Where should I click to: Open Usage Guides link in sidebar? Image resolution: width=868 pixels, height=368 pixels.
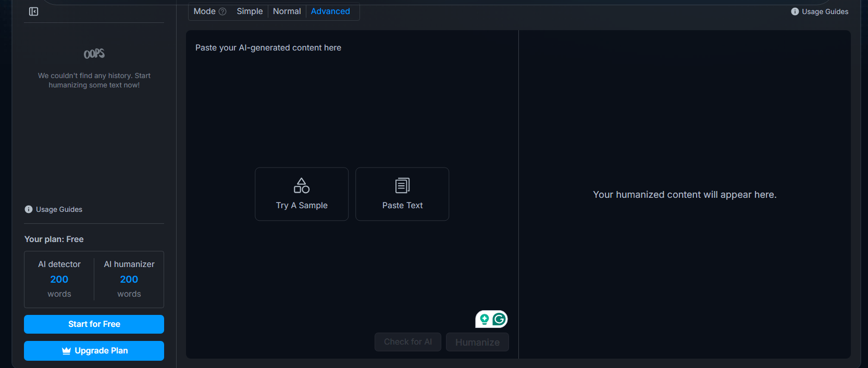pyautogui.click(x=59, y=209)
